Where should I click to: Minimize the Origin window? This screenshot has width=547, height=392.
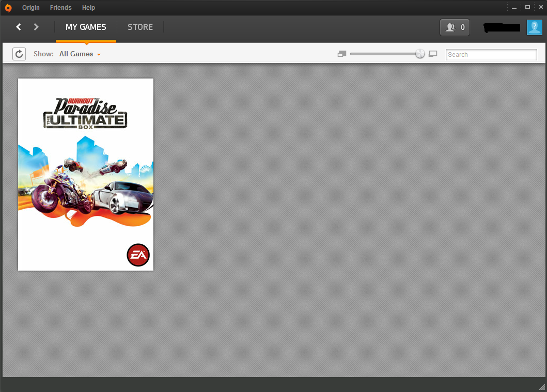pos(514,7)
